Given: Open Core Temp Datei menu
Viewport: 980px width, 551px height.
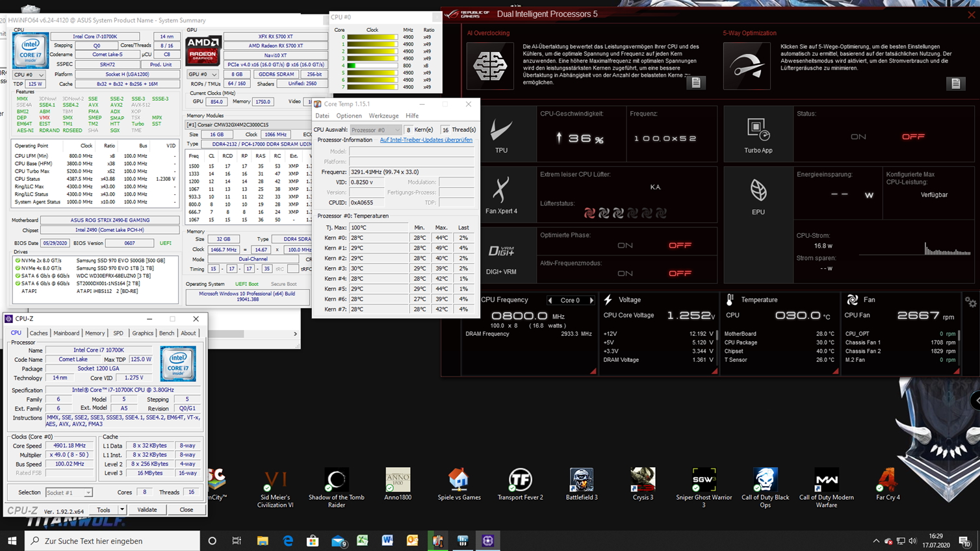Looking at the screenshot, I should (322, 116).
